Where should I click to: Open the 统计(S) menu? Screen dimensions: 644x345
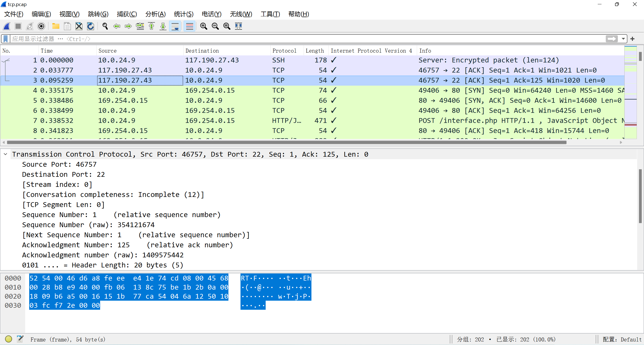point(184,14)
